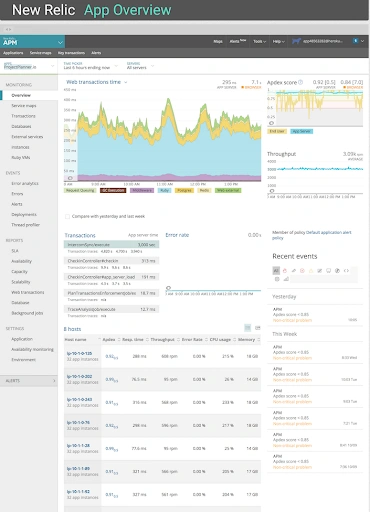Screen dimensions: 370x512
Task: Click marker icon on Error rate chart
Action: 168,287
